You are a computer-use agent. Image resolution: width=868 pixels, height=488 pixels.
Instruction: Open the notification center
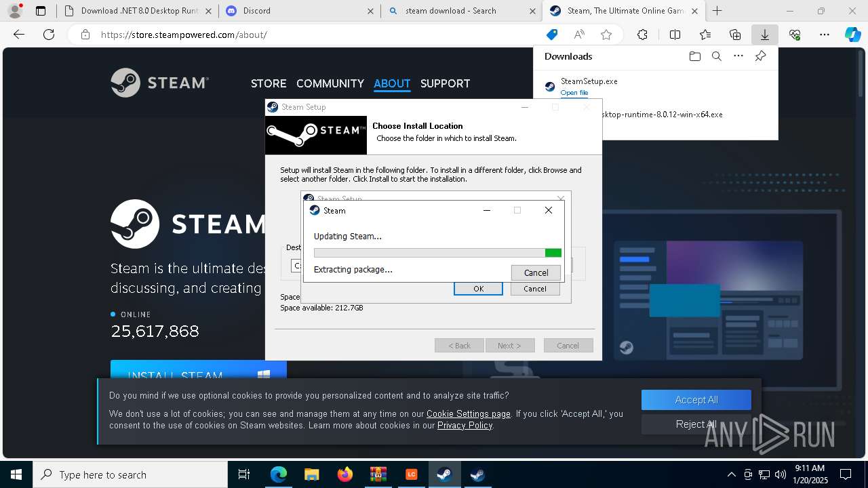tap(846, 474)
